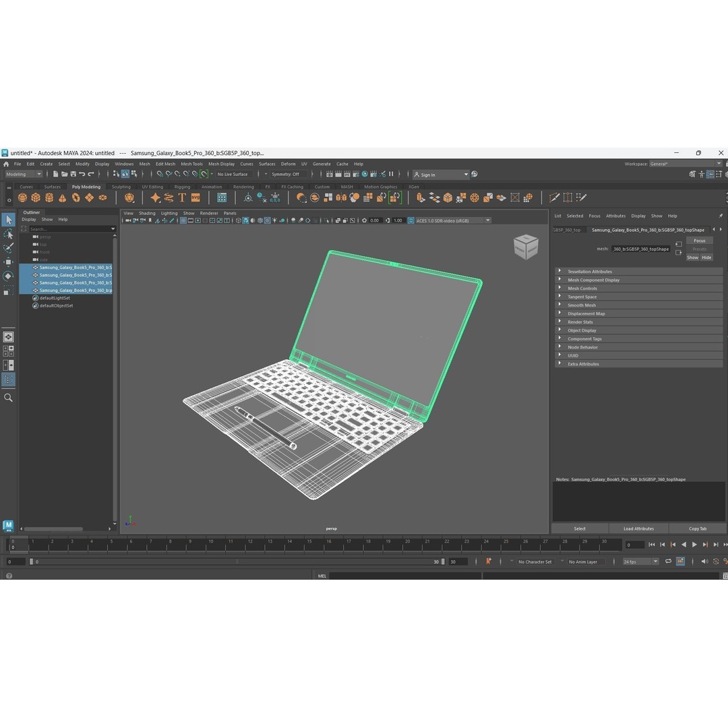The width and height of the screenshot is (728, 728).
Task: Click the Bevel cube shelf icon
Action: (x=448, y=198)
